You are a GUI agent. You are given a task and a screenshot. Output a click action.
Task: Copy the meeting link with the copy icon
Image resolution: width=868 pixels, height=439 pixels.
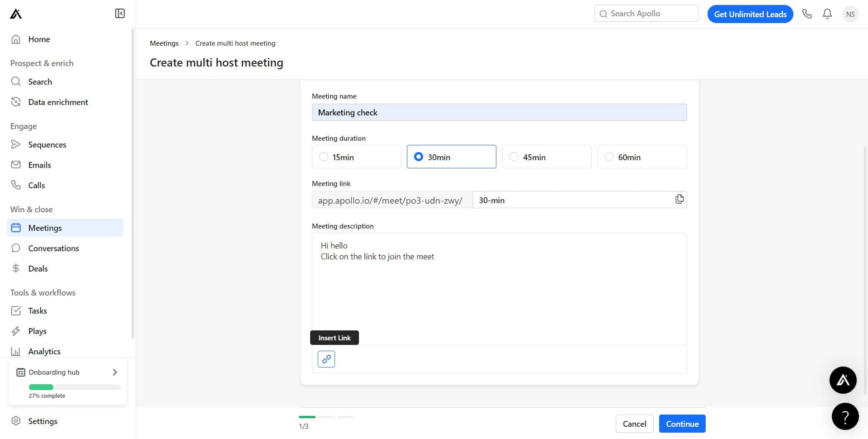pyautogui.click(x=679, y=199)
